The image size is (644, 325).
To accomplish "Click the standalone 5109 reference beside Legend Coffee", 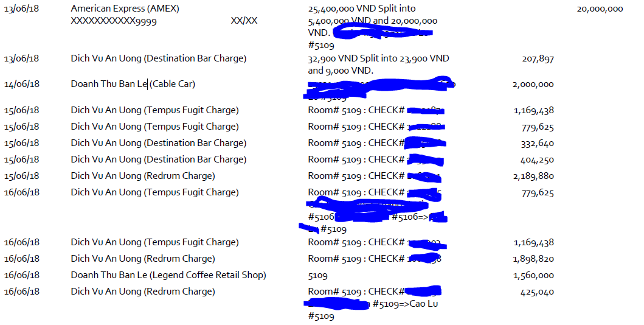I will [x=318, y=276].
